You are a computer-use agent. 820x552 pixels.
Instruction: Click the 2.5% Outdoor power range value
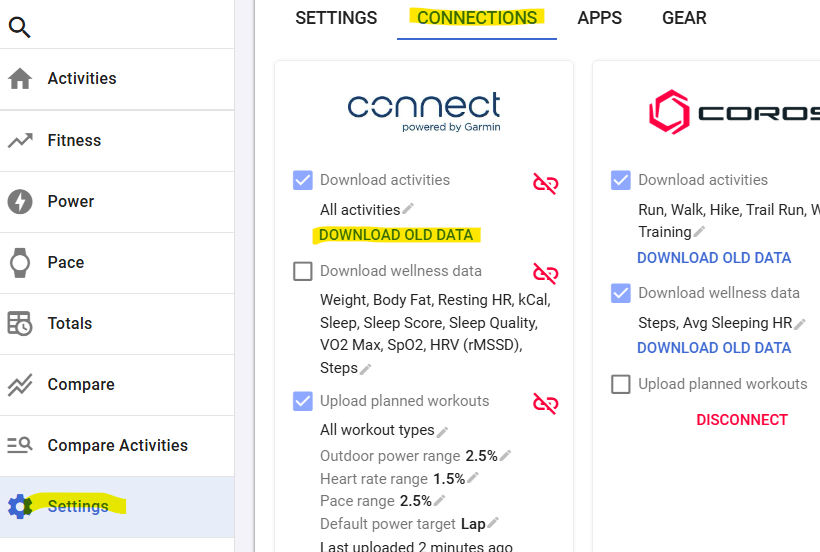(481, 456)
